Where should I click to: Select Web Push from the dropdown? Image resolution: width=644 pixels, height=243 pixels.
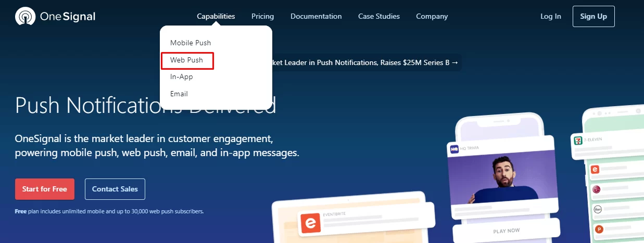point(187,60)
